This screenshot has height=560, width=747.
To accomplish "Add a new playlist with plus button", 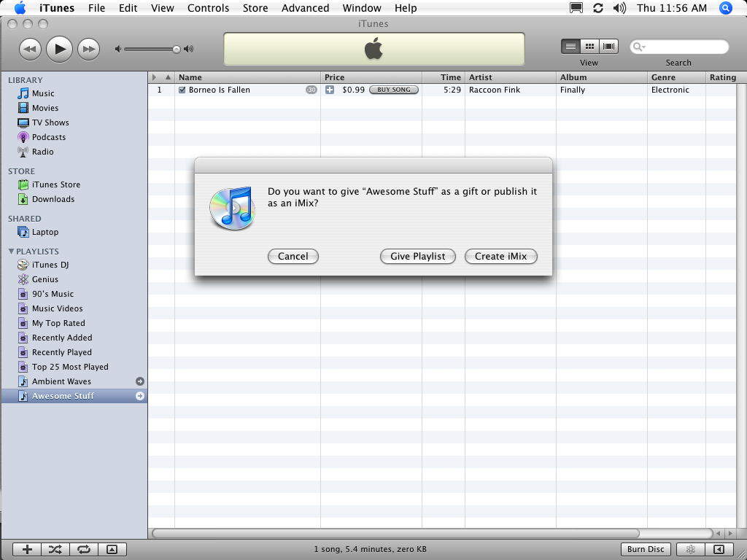I will pyautogui.click(x=27, y=550).
